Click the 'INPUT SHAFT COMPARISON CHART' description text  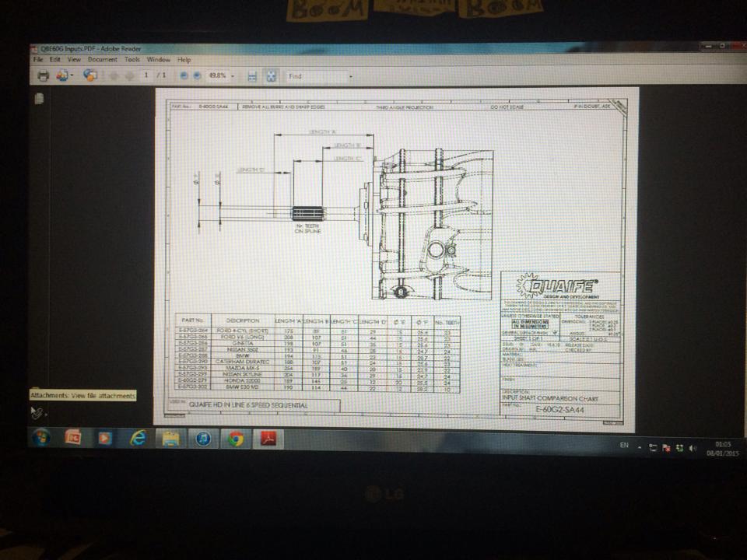[x=550, y=398]
